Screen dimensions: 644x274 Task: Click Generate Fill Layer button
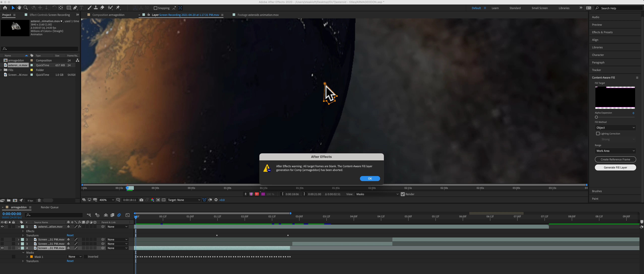615,168
